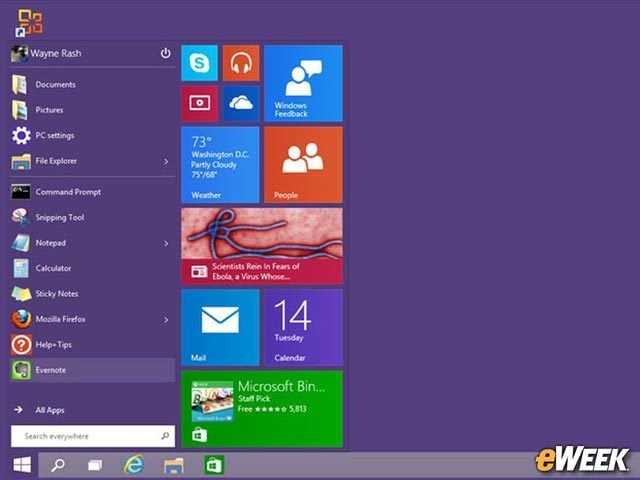Open Search from the taskbar magnifier
This screenshot has width=640, height=480.
point(58,465)
